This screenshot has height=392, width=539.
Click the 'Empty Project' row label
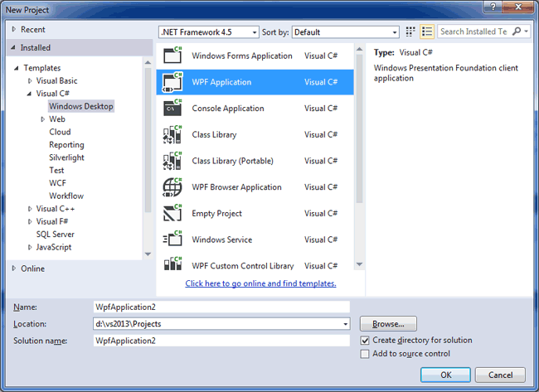click(x=217, y=213)
